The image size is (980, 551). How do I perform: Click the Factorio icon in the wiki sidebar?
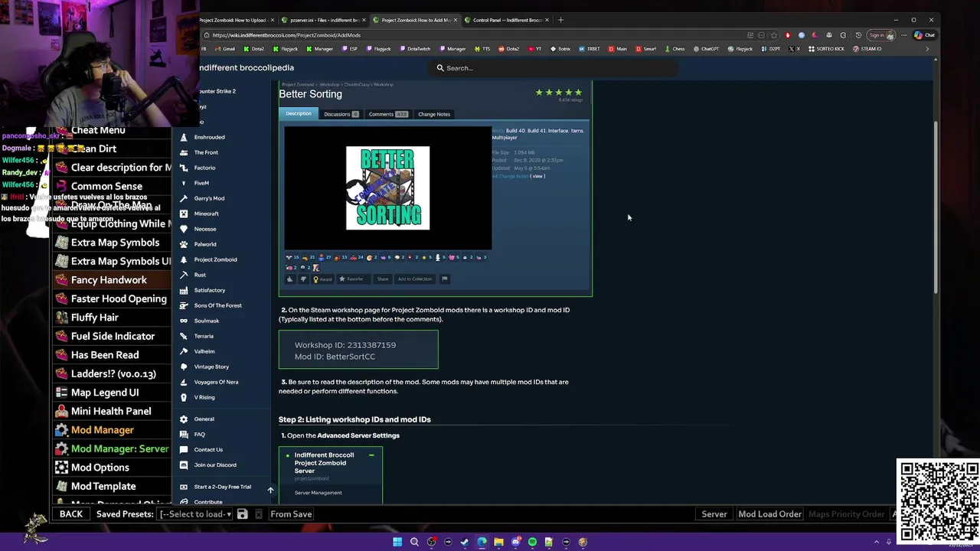183,168
